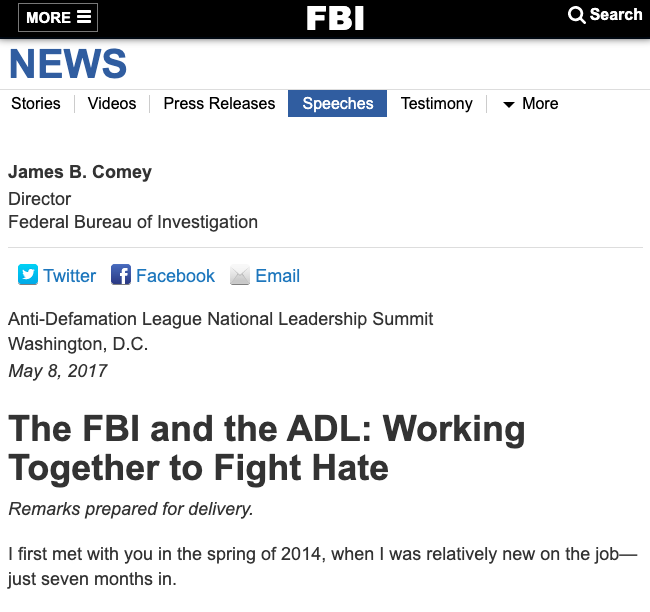This screenshot has height=612, width=650.
Task: Click the speech title heading
Action: tap(267, 448)
